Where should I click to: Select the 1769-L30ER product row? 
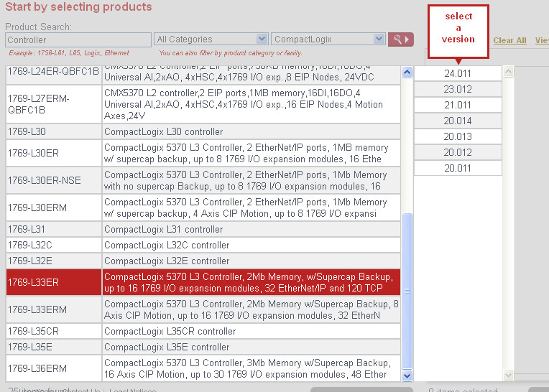click(x=203, y=153)
